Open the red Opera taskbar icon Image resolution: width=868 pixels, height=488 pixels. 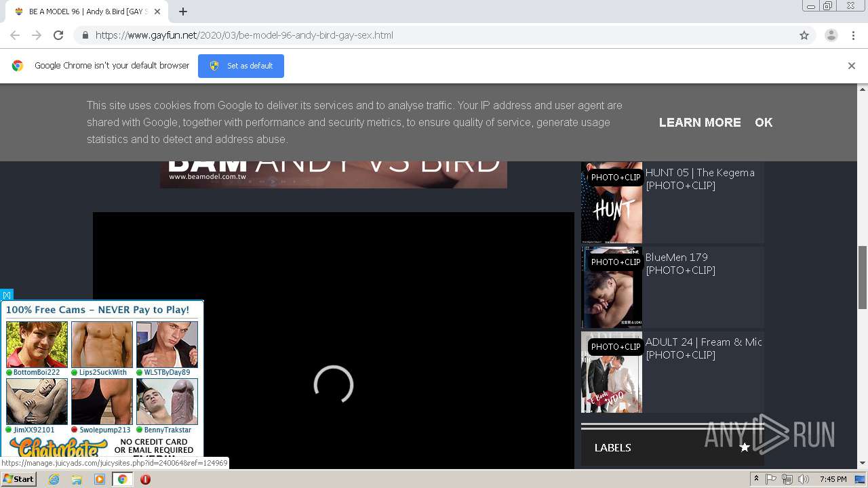(x=145, y=479)
